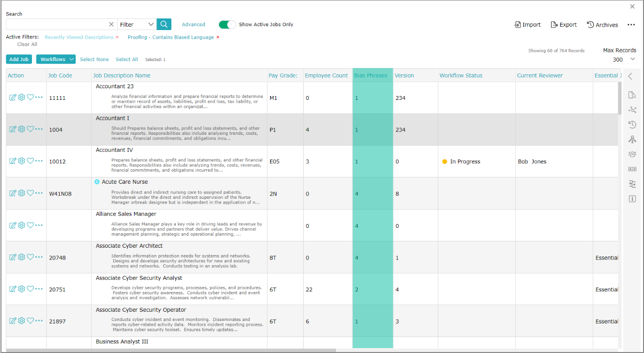Open the history icon in right sidebar
Screen dimensions: 644x353
tap(632, 125)
